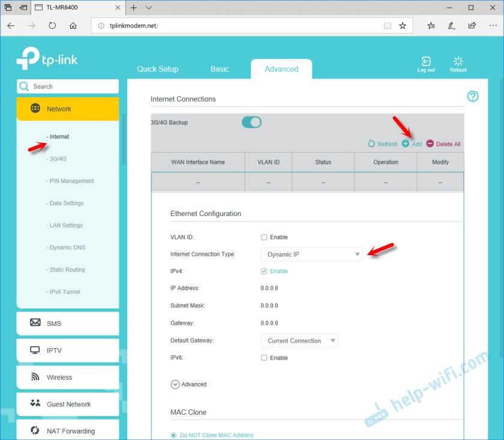Click the Log out icon
The image size is (504, 440).
click(426, 62)
